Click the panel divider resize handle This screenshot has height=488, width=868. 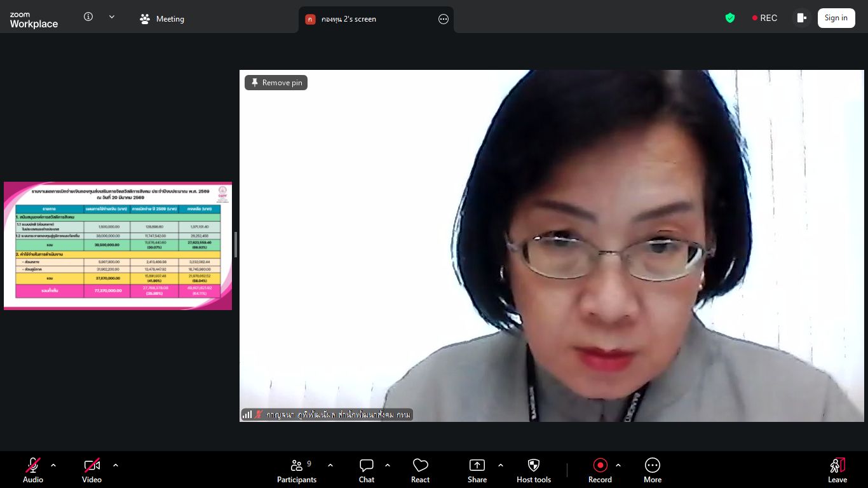(236, 245)
